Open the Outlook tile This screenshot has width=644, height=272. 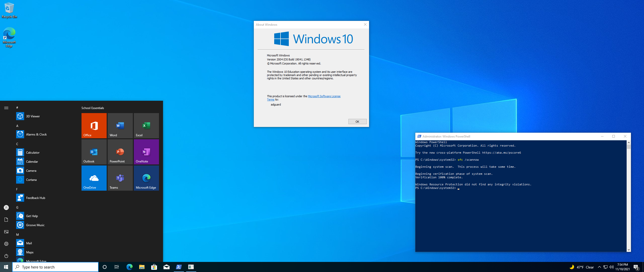click(94, 152)
